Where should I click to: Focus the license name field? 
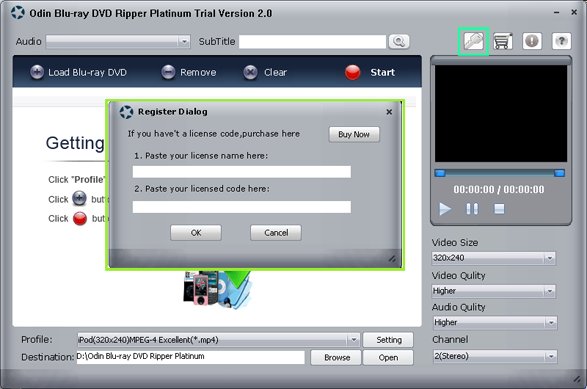click(x=241, y=172)
